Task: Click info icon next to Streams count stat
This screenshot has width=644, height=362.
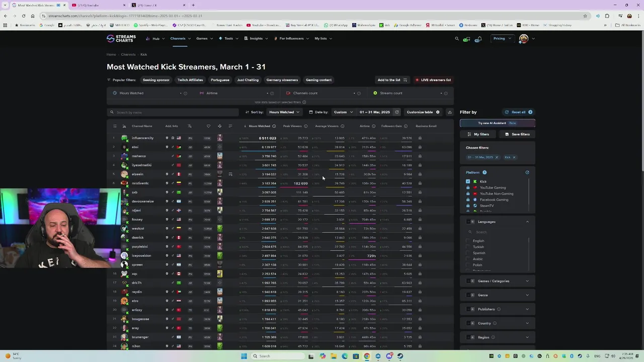Action: tap(446, 93)
